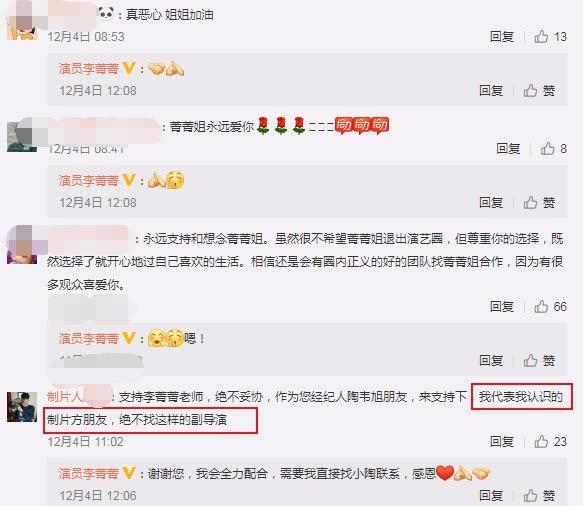Reply to the 真恶心 姐姐加油 comment
The height and width of the screenshot is (506, 583).
[x=502, y=36]
